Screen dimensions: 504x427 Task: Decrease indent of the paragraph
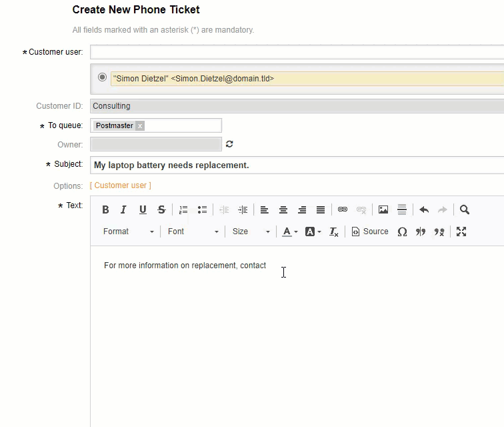point(224,209)
